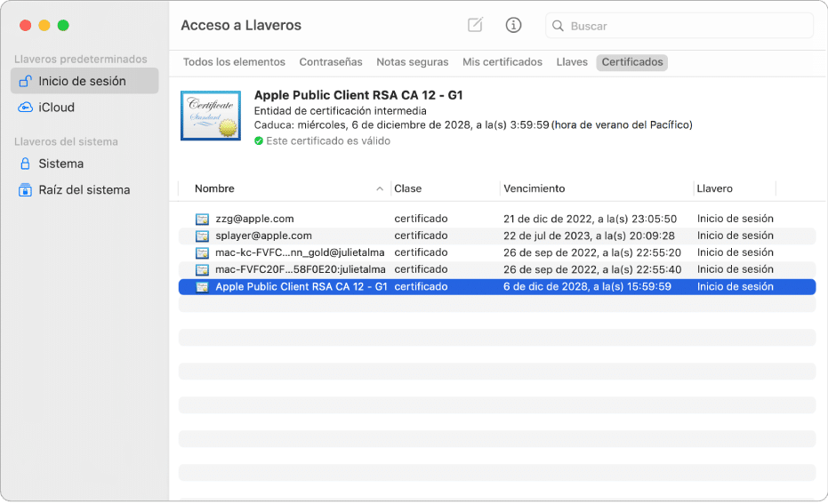
Task: Click the iCloud key cloud icon
Action: [25, 108]
